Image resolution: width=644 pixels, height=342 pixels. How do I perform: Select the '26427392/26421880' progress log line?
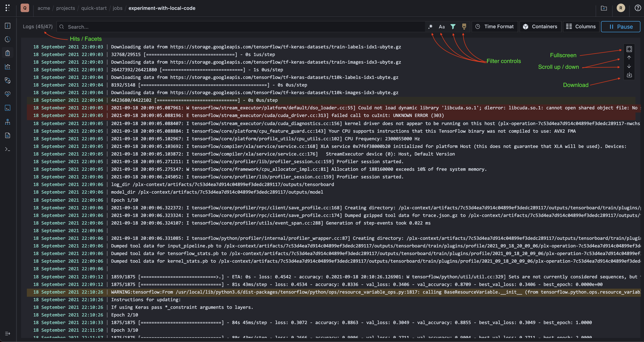coord(331,69)
